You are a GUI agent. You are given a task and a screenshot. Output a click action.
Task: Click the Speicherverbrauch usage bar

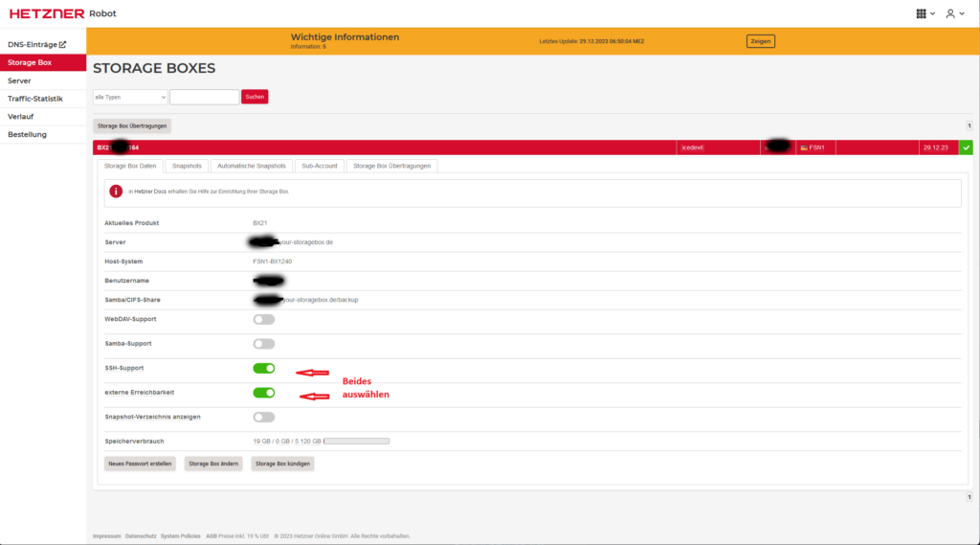pos(356,442)
